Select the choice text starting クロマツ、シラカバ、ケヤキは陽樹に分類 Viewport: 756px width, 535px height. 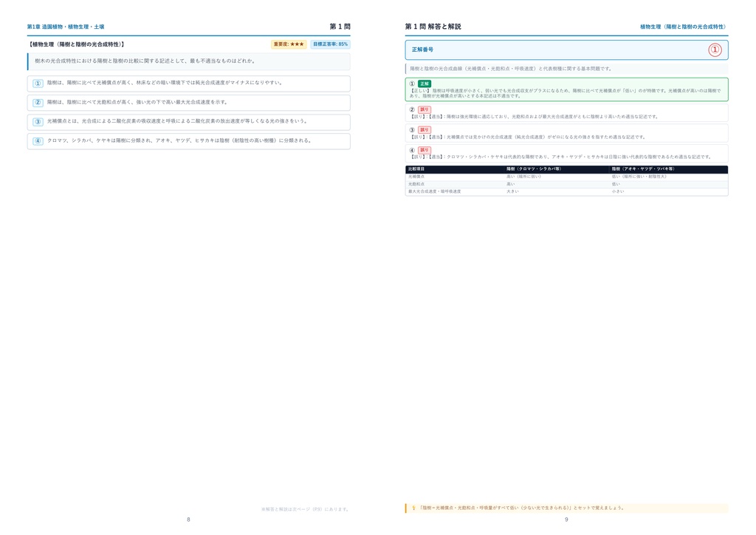[x=180, y=140]
